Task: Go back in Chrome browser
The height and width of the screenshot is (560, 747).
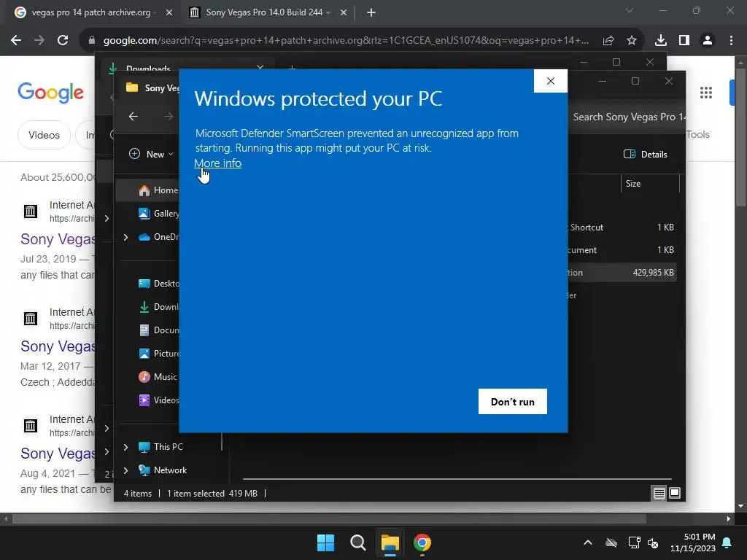Action: (x=16, y=41)
